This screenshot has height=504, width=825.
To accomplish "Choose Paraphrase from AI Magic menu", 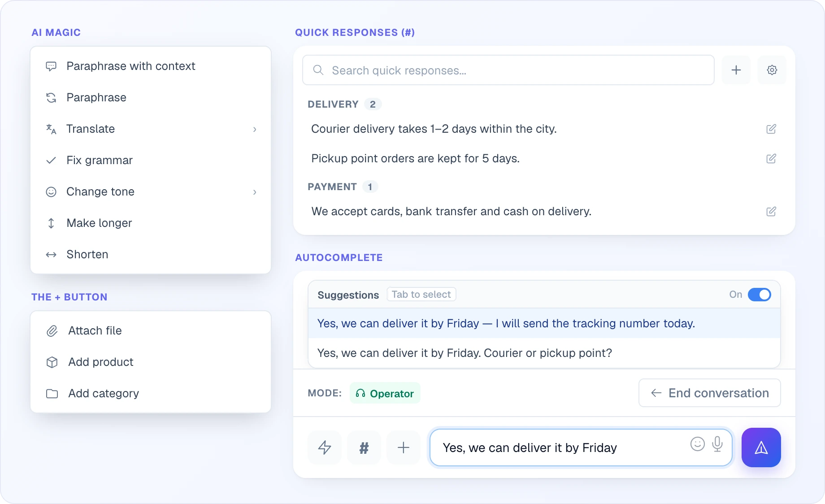I will point(151,98).
